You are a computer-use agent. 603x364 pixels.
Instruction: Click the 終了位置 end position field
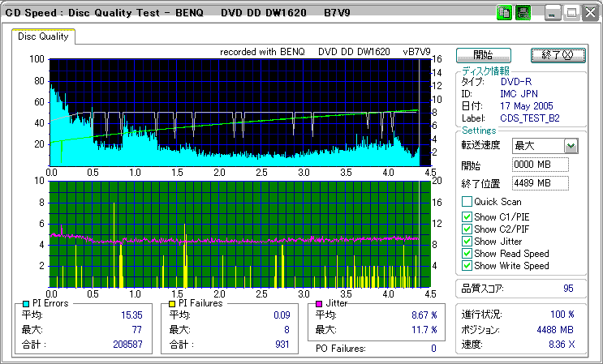coord(540,183)
